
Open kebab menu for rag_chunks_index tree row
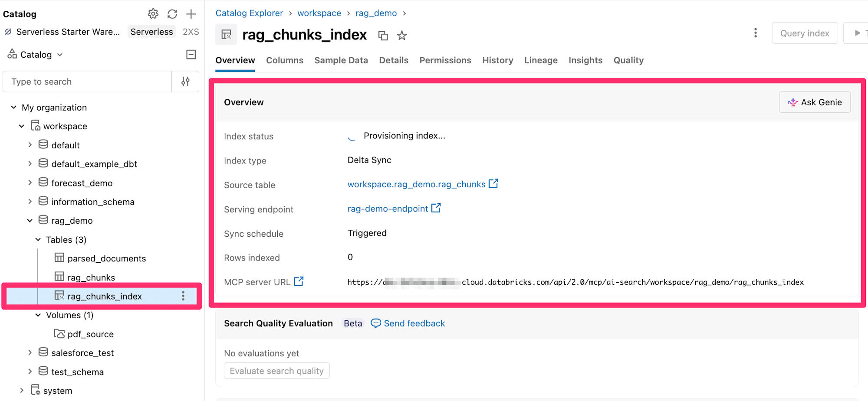[x=183, y=296]
